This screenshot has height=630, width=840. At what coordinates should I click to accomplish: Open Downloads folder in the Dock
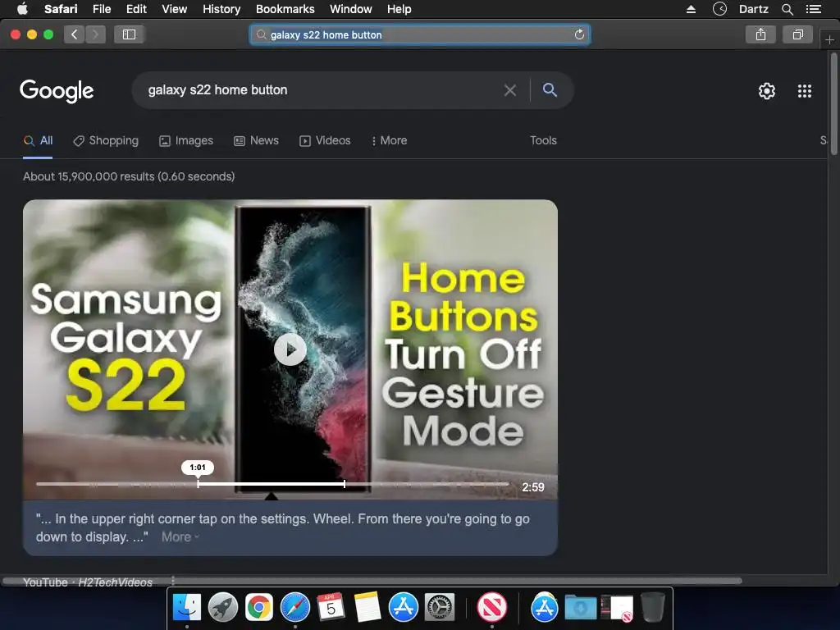581,608
